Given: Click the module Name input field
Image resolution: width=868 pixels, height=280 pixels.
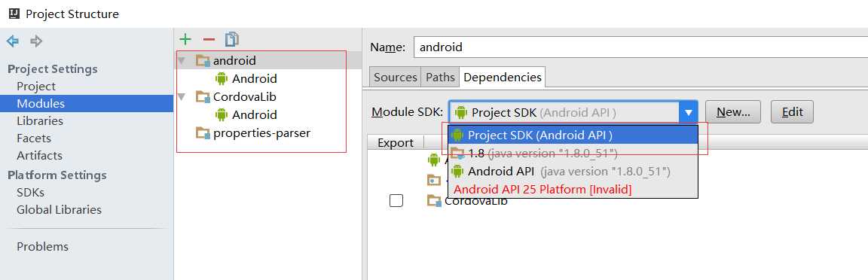Looking at the screenshot, I should click(640, 47).
